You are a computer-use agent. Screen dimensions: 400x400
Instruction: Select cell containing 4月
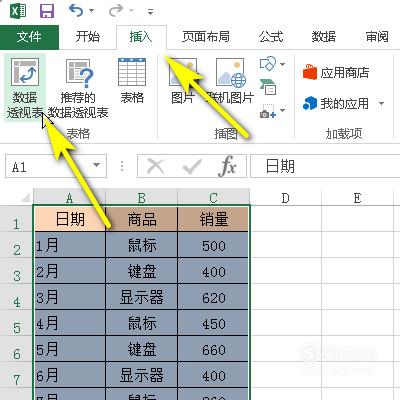click(70, 323)
